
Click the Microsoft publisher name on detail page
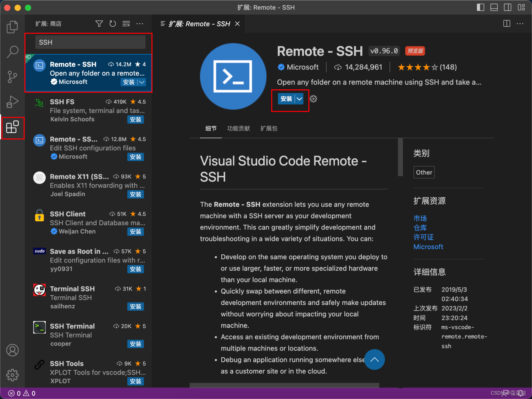click(x=303, y=67)
